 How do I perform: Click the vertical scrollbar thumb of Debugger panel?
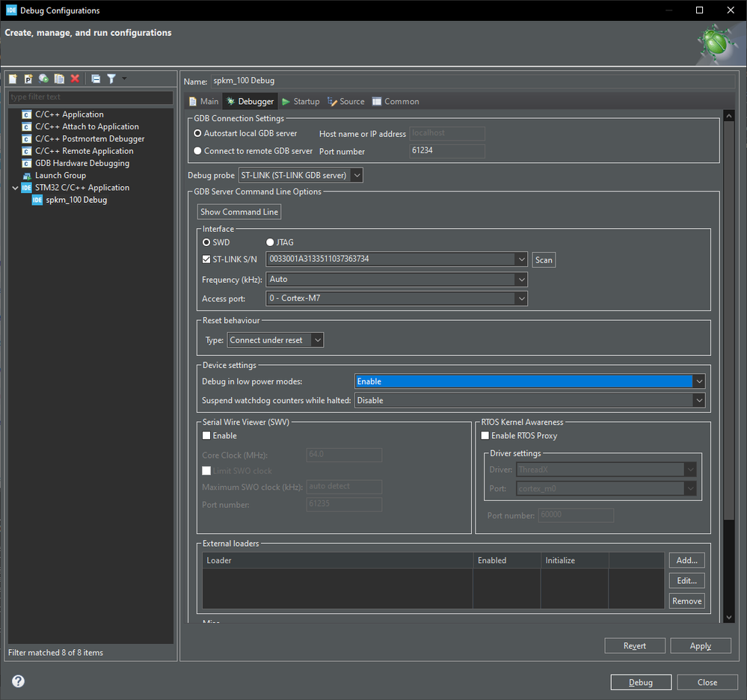(729, 320)
